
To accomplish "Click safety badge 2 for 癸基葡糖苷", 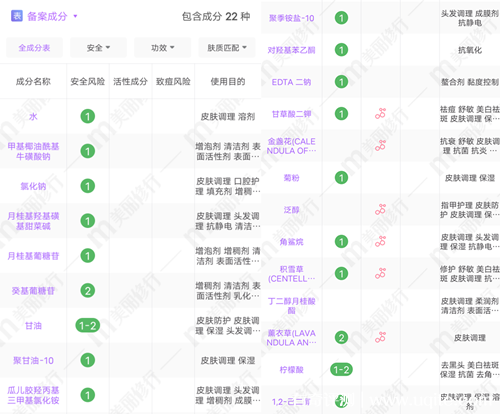I will point(88,291).
